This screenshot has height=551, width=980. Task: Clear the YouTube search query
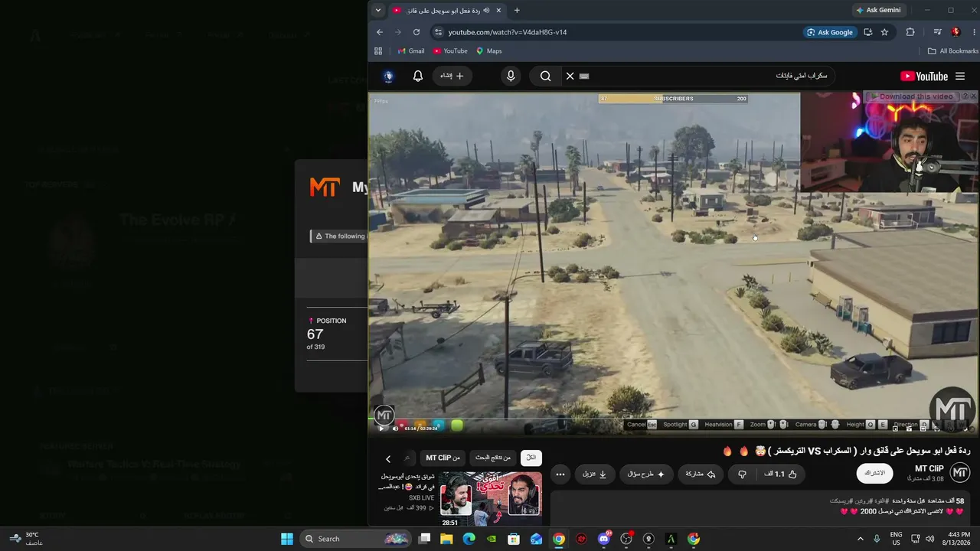pyautogui.click(x=570, y=76)
